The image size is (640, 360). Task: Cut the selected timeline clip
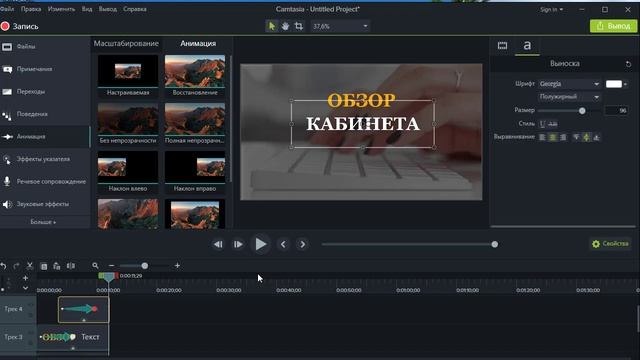[x=29, y=266]
